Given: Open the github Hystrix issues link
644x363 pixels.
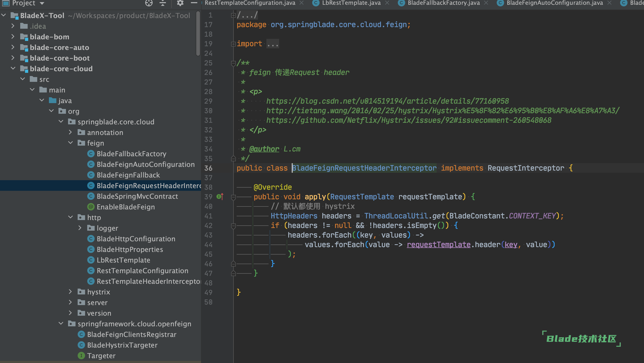Looking at the screenshot, I should 409,120.
